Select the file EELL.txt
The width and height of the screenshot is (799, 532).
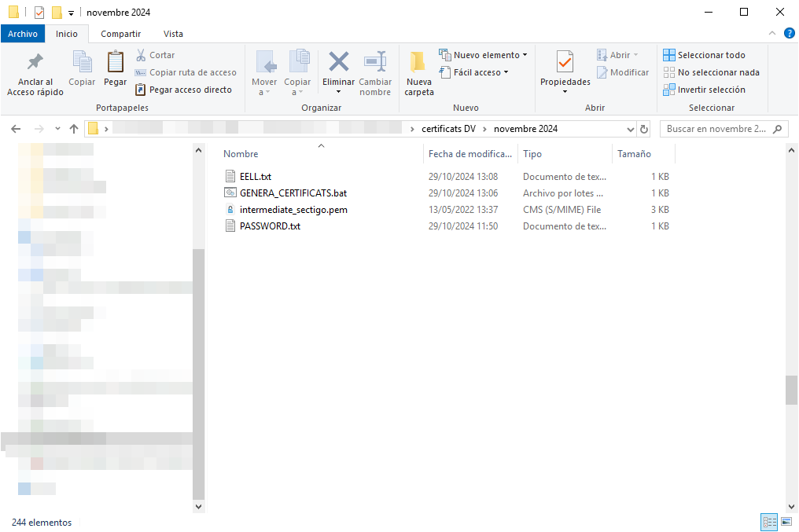tap(256, 177)
